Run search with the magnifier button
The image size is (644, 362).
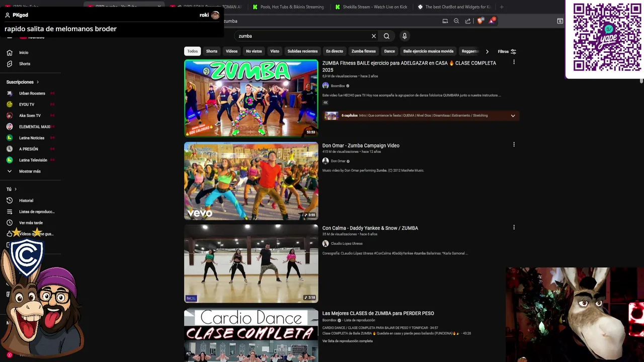pyautogui.click(x=386, y=36)
